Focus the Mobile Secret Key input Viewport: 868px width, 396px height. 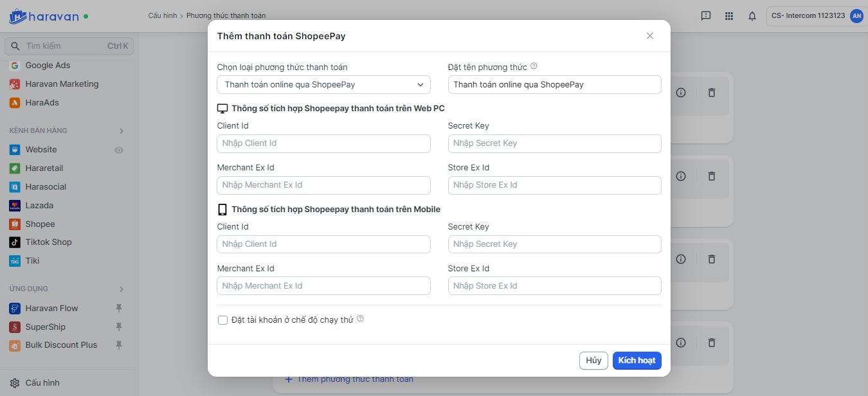point(554,244)
